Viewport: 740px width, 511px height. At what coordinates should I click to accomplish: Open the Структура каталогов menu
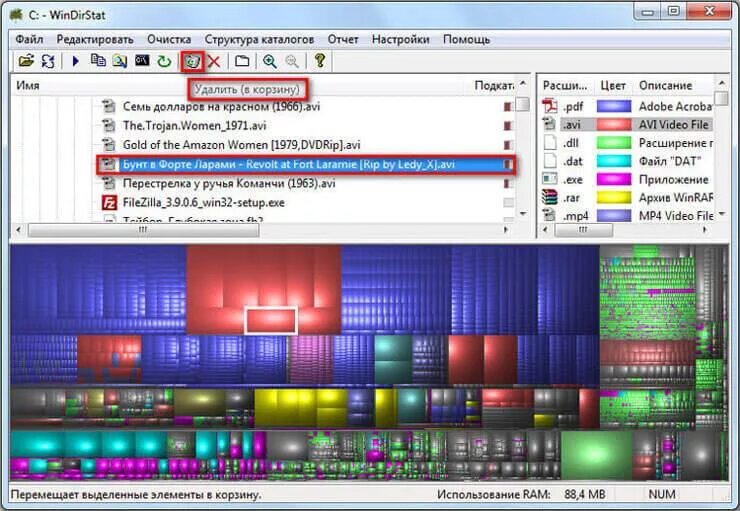pyautogui.click(x=259, y=39)
